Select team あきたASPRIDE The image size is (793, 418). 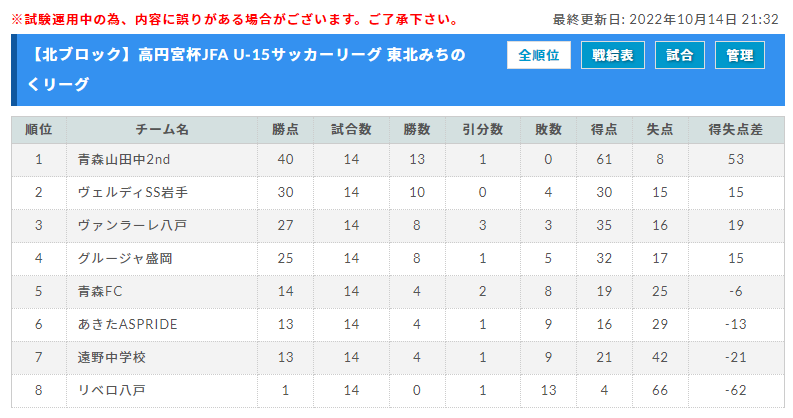(126, 324)
